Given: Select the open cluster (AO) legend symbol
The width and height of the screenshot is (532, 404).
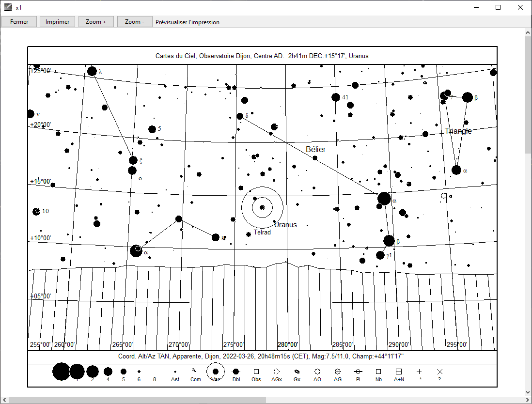Looking at the screenshot, I should (x=317, y=372).
